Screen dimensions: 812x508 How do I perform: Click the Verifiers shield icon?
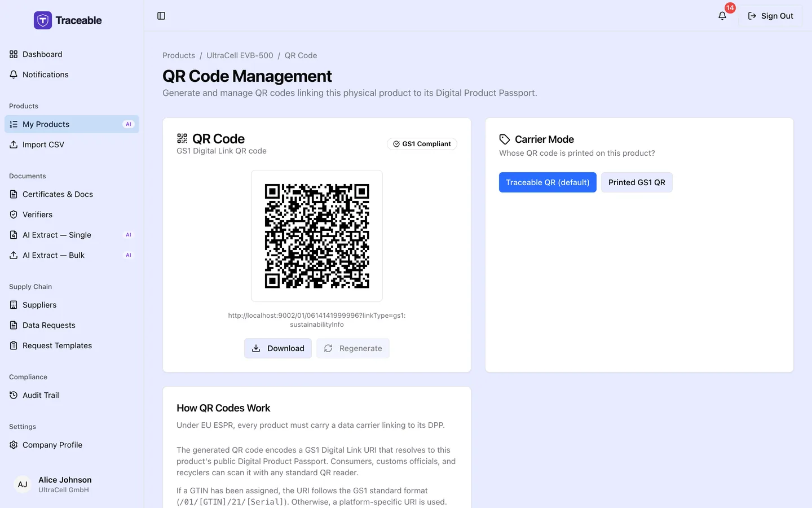point(14,214)
